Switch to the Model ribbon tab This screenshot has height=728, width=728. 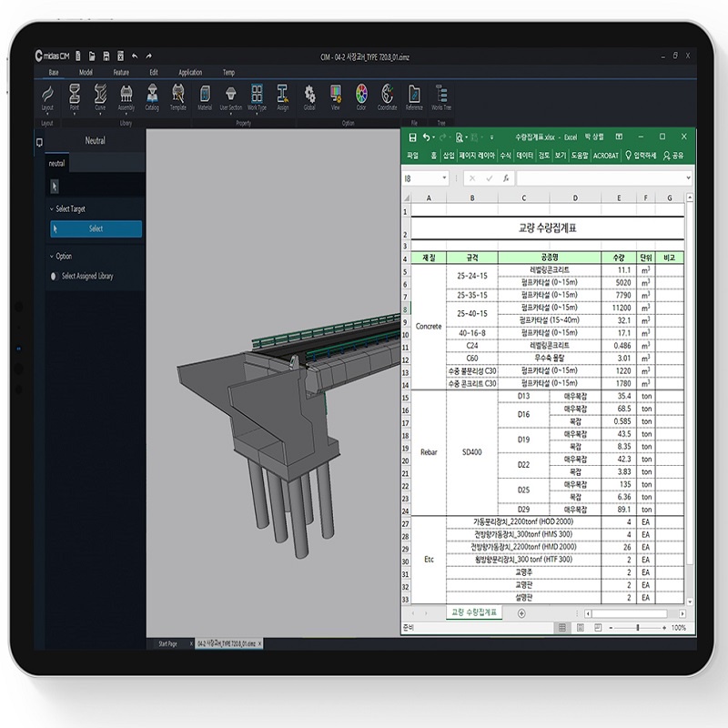pyautogui.click(x=86, y=73)
